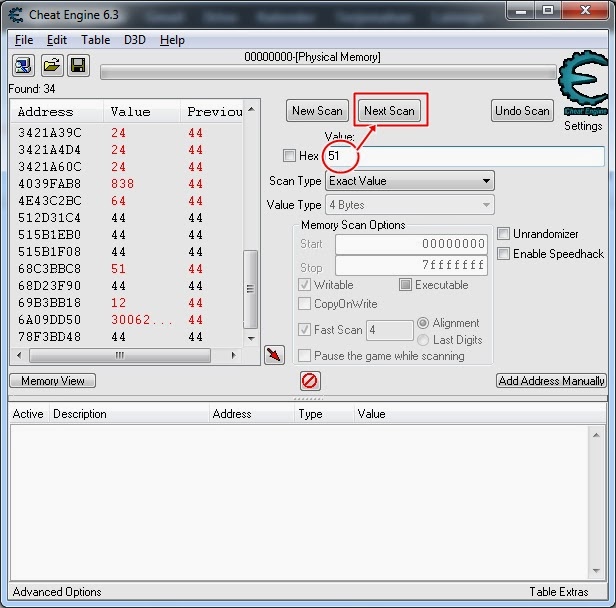Viewport: 616px width, 608px height.
Task: Open the D3D menu
Action: click(x=135, y=40)
